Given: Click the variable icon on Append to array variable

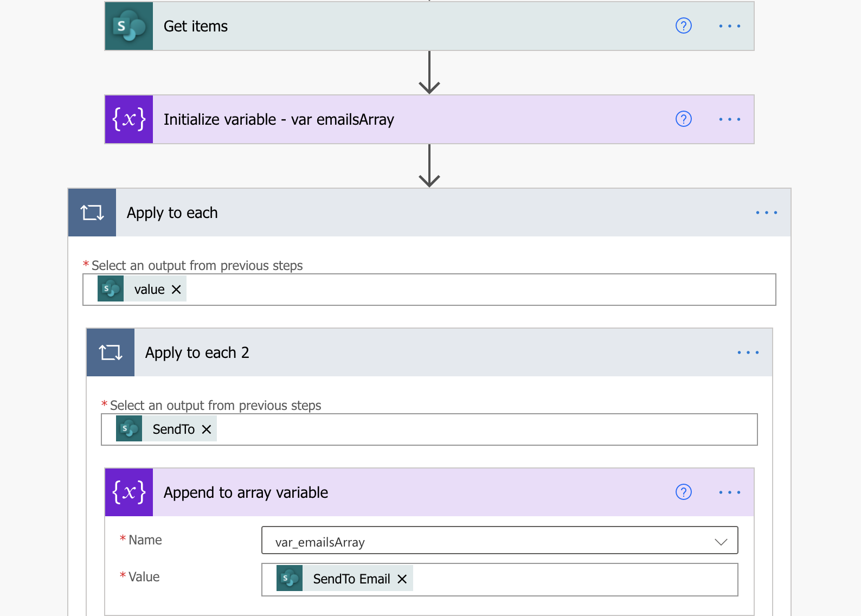Looking at the screenshot, I should click(129, 492).
